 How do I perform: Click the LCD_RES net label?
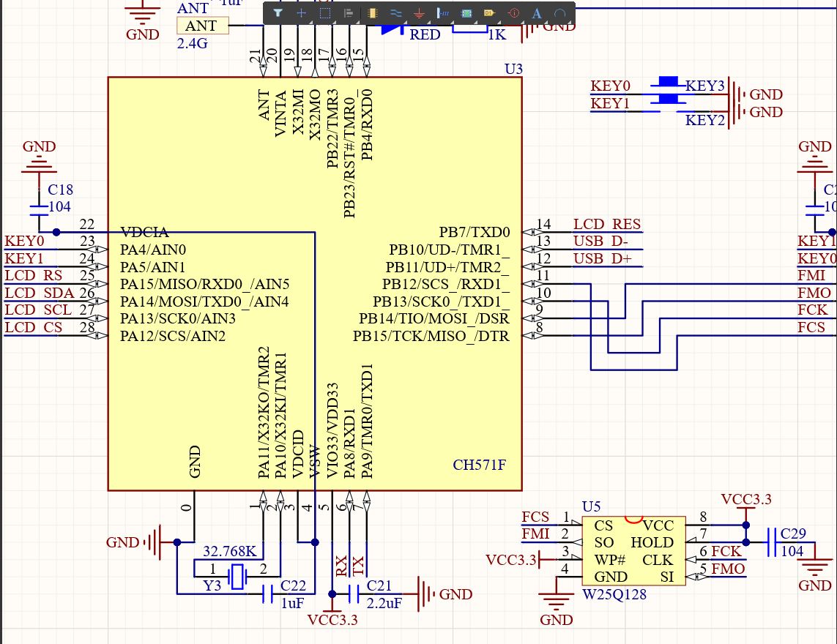click(x=606, y=225)
